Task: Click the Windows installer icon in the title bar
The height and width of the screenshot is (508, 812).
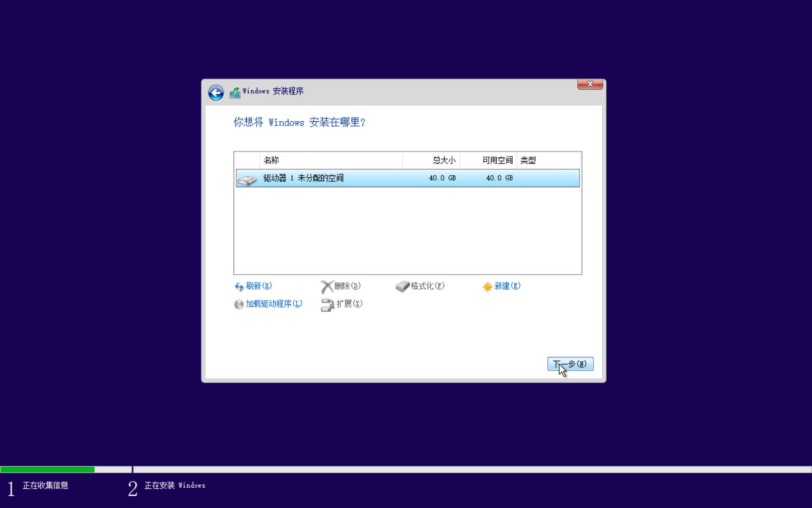Action: pos(234,92)
